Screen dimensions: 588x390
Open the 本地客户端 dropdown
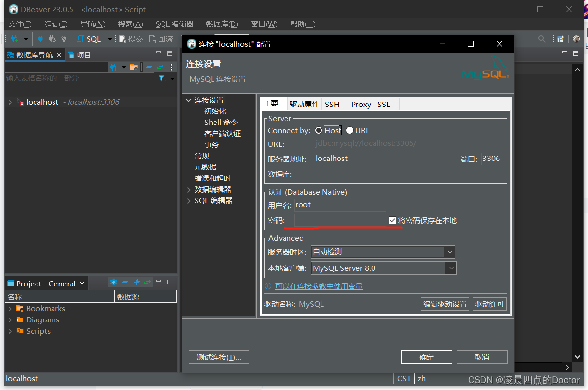(451, 268)
